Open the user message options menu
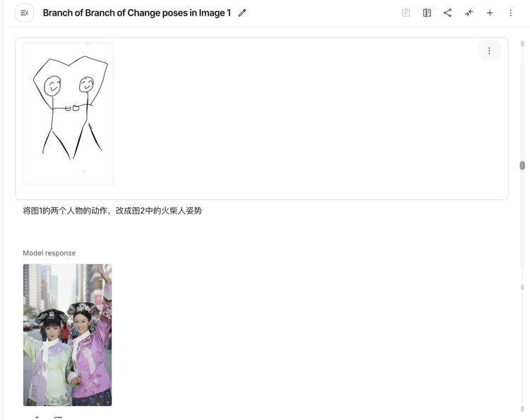The image size is (530, 420). (489, 50)
